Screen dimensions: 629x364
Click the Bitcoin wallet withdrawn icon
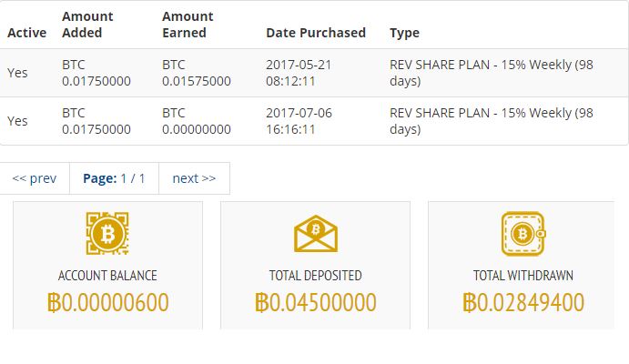[523, 234]
